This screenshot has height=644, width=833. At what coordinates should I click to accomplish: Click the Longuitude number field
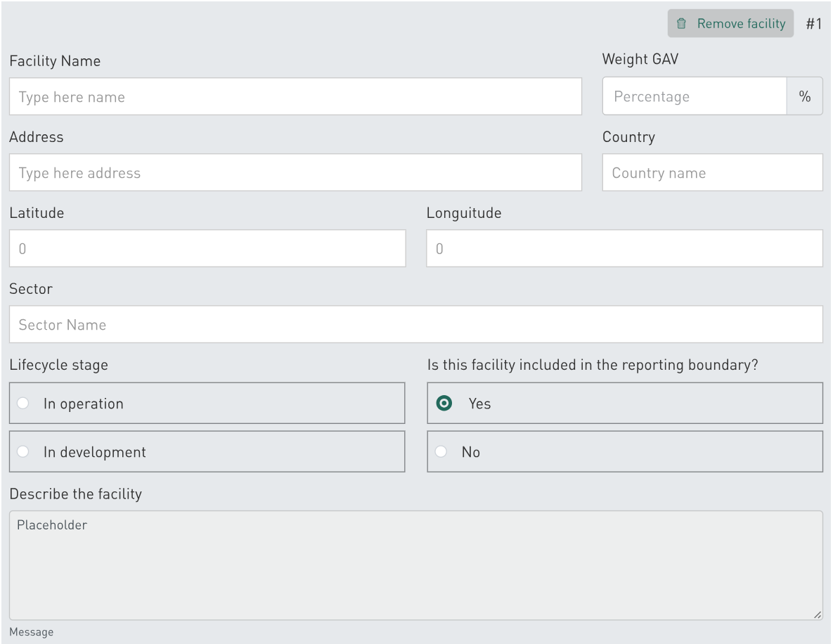[624, 249]
